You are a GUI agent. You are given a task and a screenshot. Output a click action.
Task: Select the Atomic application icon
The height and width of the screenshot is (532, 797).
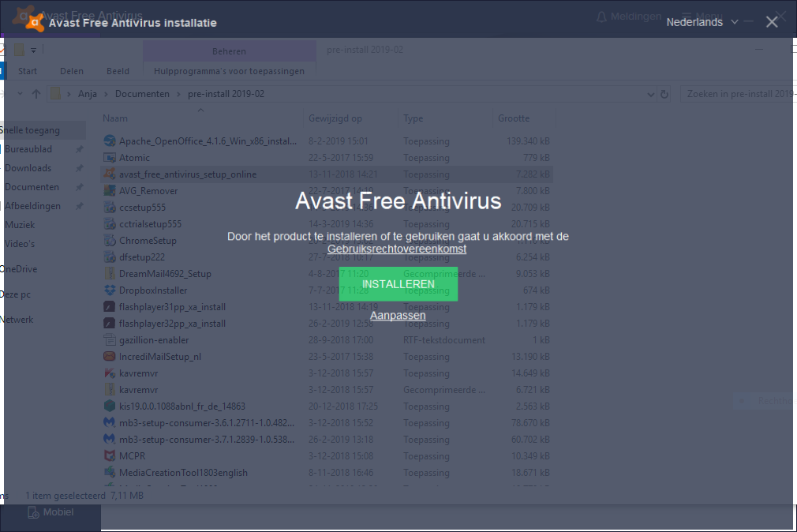109,158
